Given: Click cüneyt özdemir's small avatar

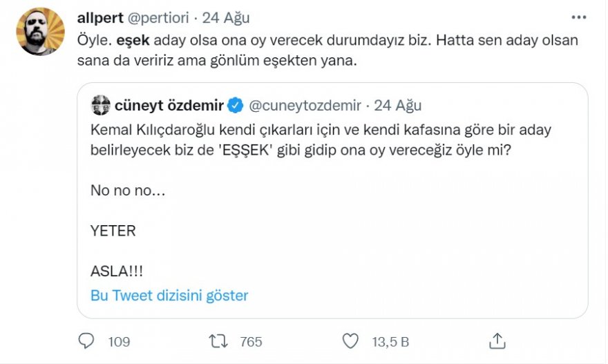Looking at the screenshot, I should point(101,106).
